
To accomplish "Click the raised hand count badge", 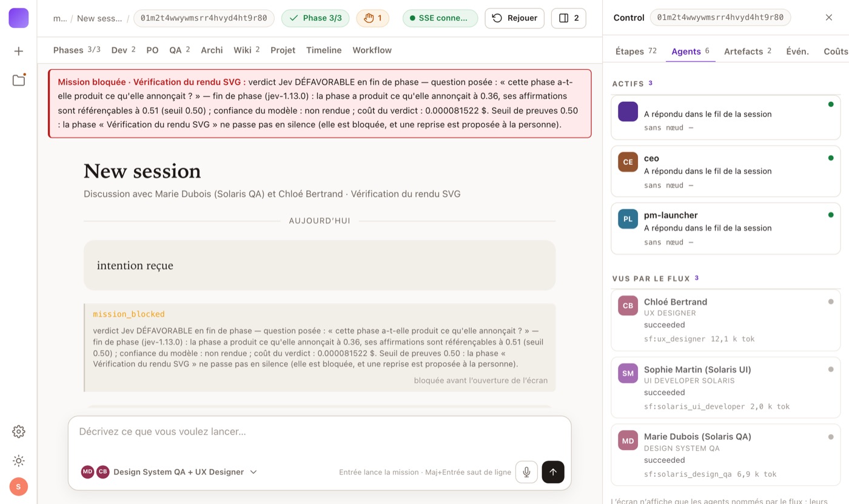I will point(373,18).
